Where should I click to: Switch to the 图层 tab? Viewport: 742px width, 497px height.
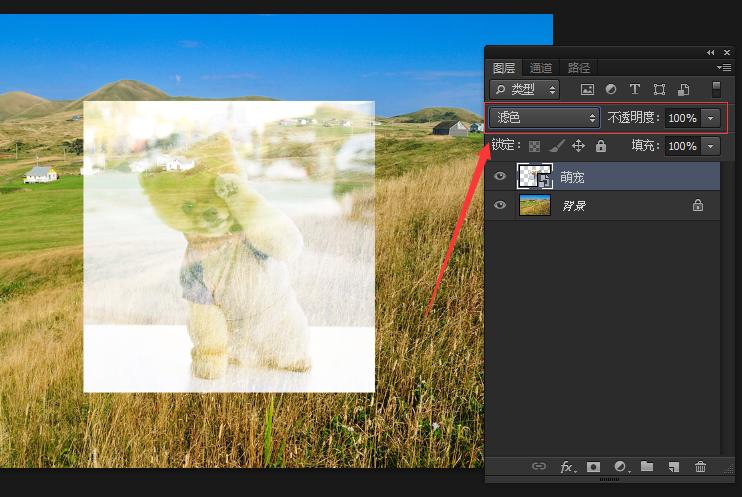click(504, 68)
